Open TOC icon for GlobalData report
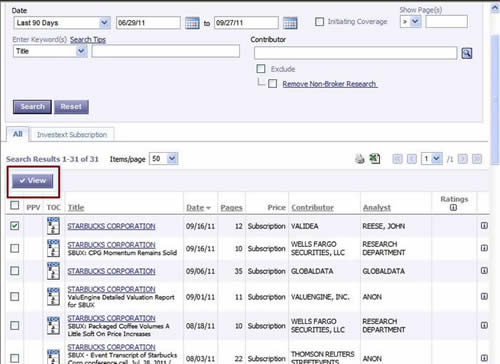Viewport: 500px width, 364px height. 53,271
